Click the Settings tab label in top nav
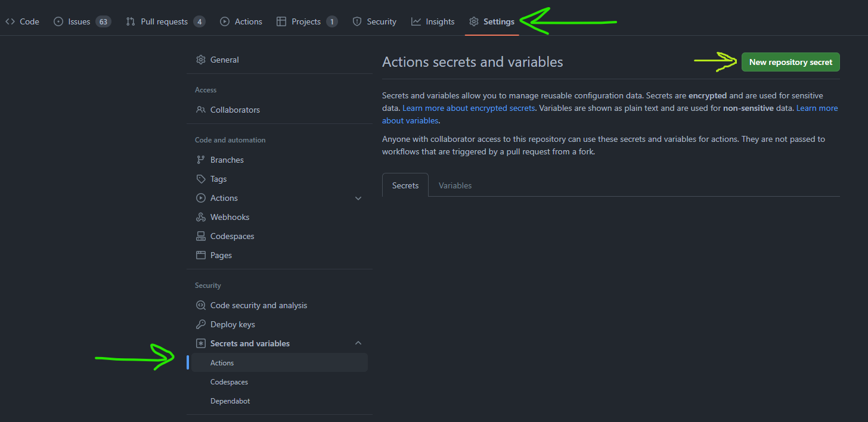Image resolution: width=868 pixels, height=422 pixels. click(x=499, y=21)
